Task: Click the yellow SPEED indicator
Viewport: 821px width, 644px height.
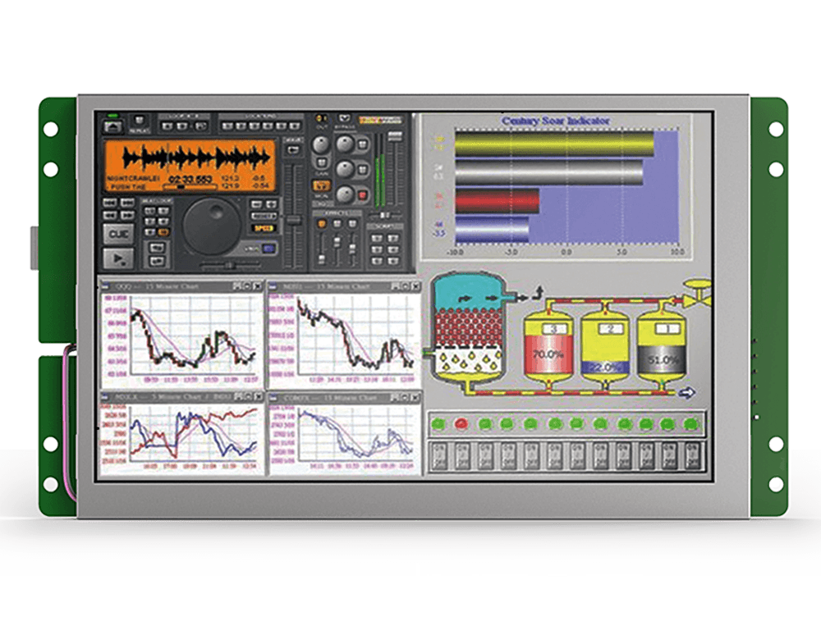Action: [x=264, y=228]
